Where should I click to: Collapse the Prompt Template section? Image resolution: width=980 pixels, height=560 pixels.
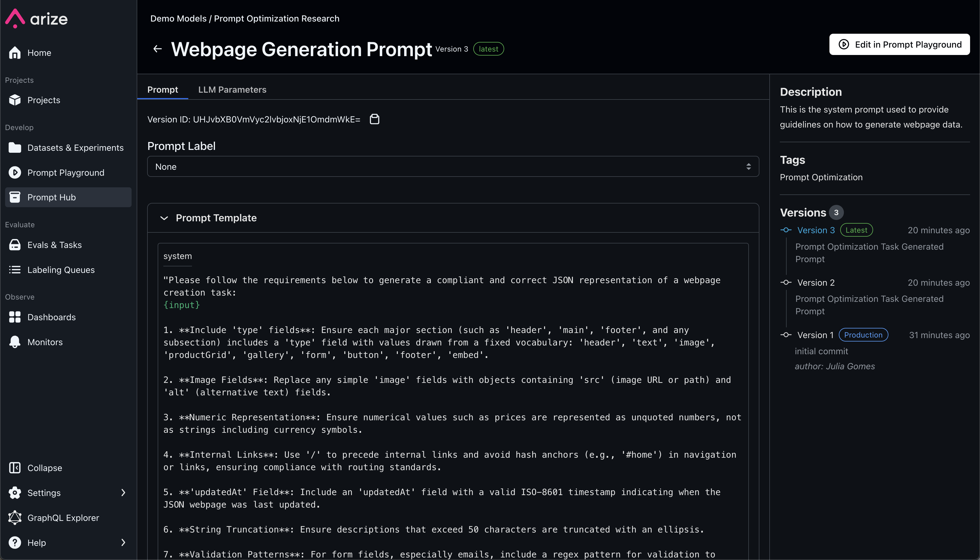164,218
